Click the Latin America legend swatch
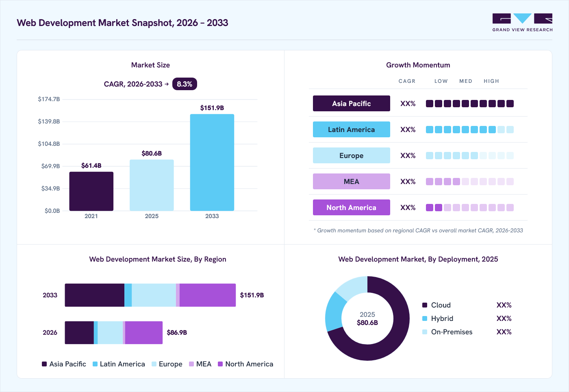Image resolution: width=569 pixels, height=392 pixels. point(95,364)
